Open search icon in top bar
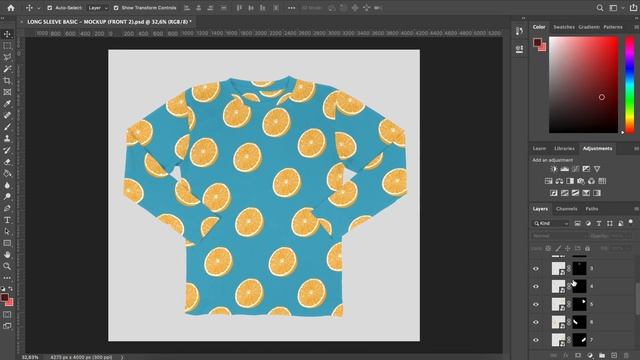This screenshot has height=360, width=640. click(x=600, y=8)
